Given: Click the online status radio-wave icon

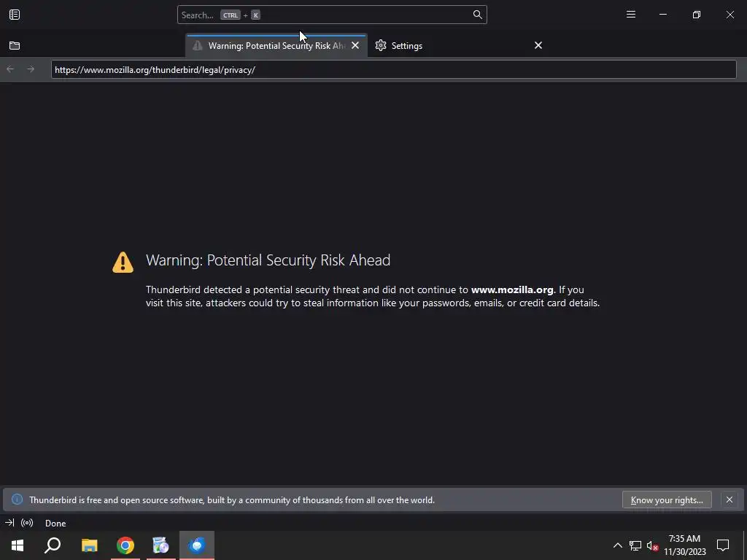Looking at the screenshot, I should click(x=27, y=523).
